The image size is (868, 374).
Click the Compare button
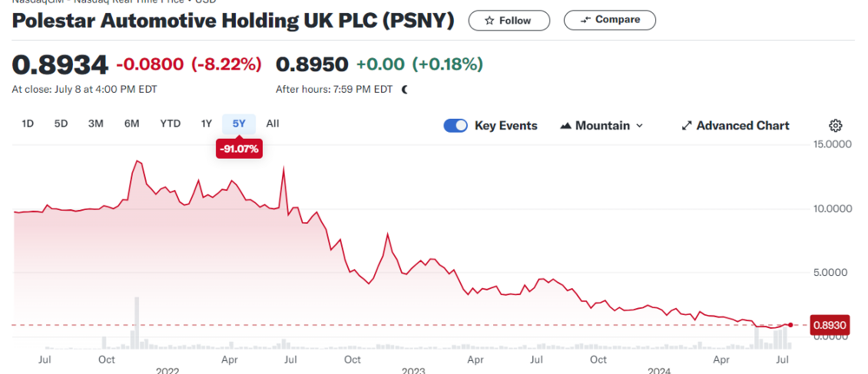click(x=610, y=20)
